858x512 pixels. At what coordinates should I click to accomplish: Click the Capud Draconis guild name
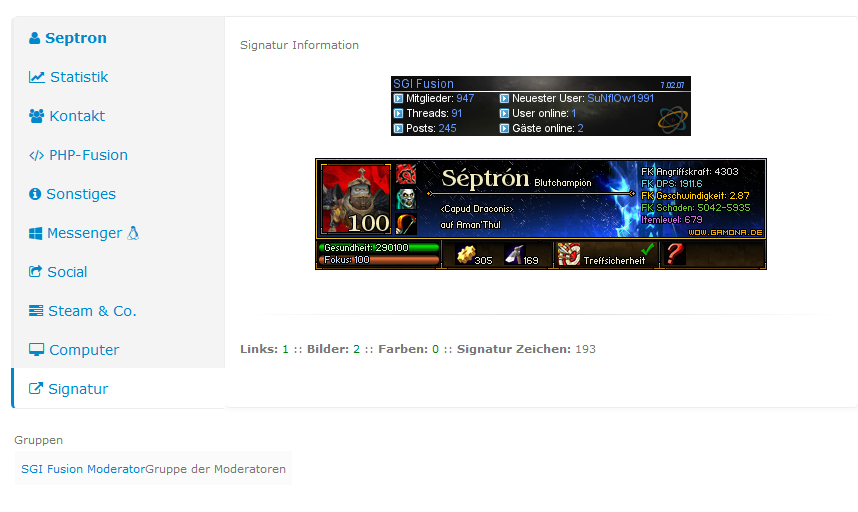click(x=477, y=209)
